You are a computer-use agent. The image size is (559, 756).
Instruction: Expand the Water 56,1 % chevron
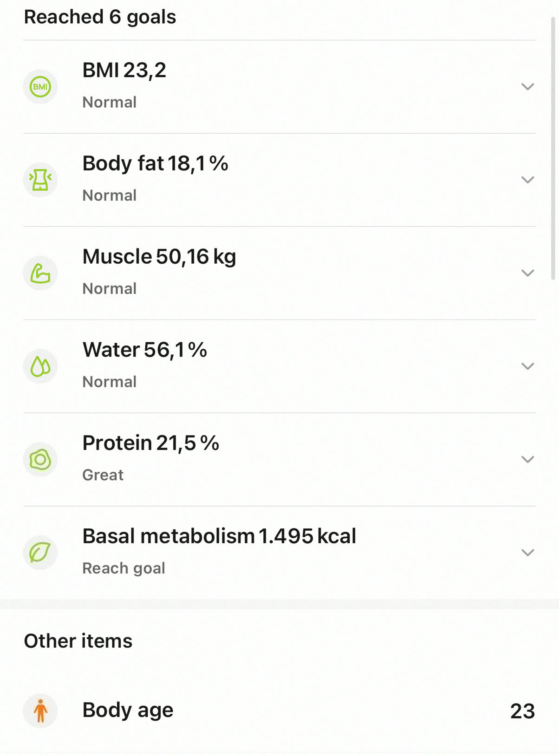[x=527, y=366]
